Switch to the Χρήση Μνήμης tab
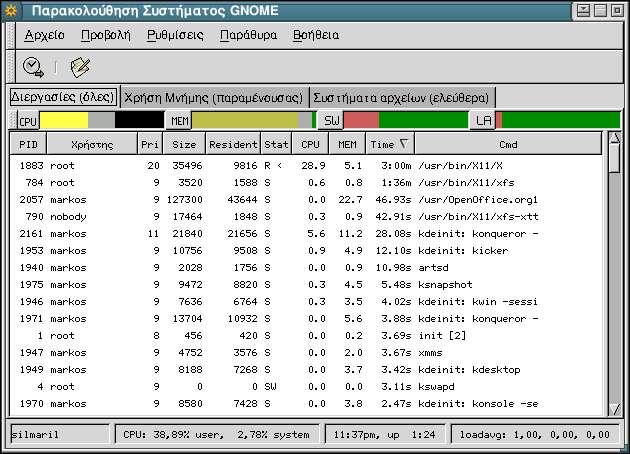The image size is (630, 454). (x=214, y=98)
